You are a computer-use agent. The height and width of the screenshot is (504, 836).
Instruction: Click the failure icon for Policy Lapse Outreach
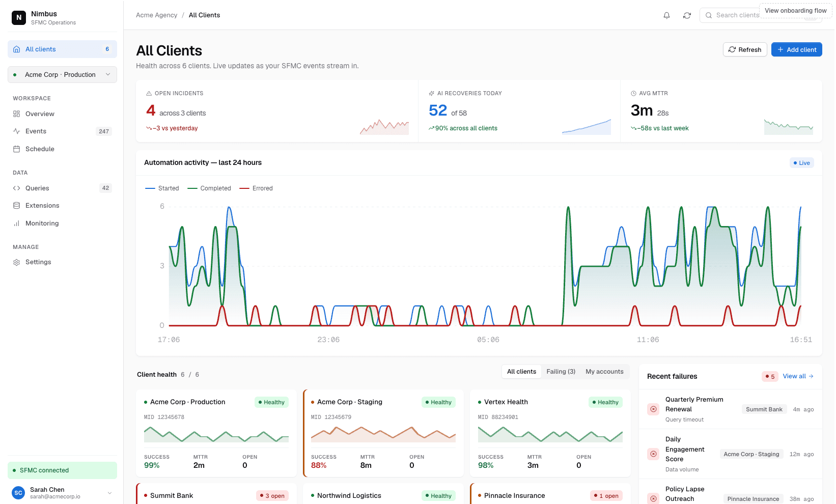[x=653, y=499]
